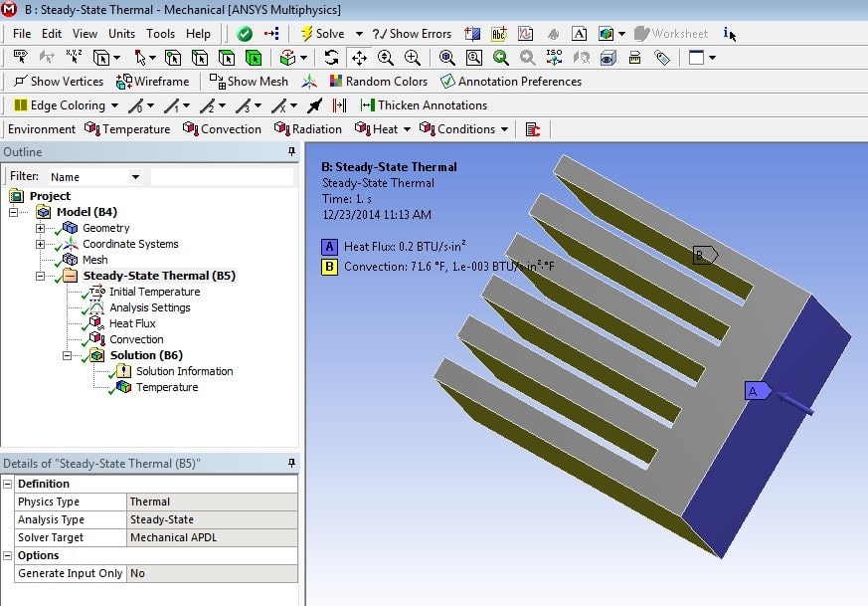Click the Magnifier Window icon
Screen dimensions: 868x606
(474, 58)
